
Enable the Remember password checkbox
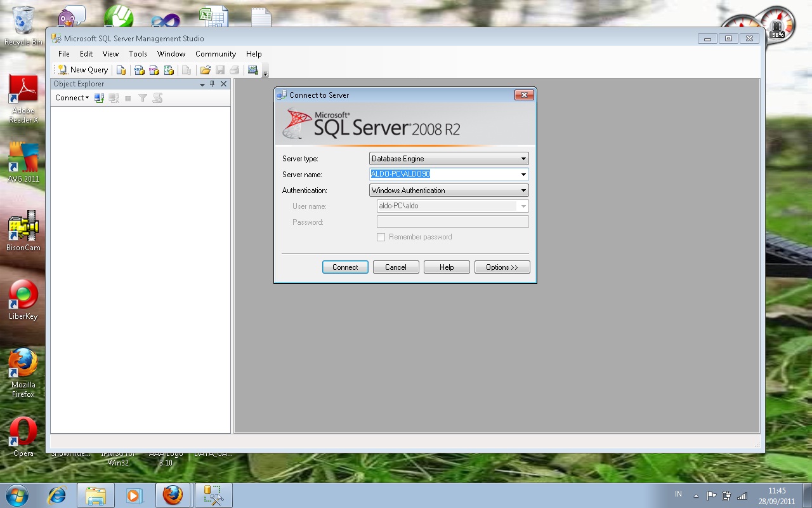point(381,237)
